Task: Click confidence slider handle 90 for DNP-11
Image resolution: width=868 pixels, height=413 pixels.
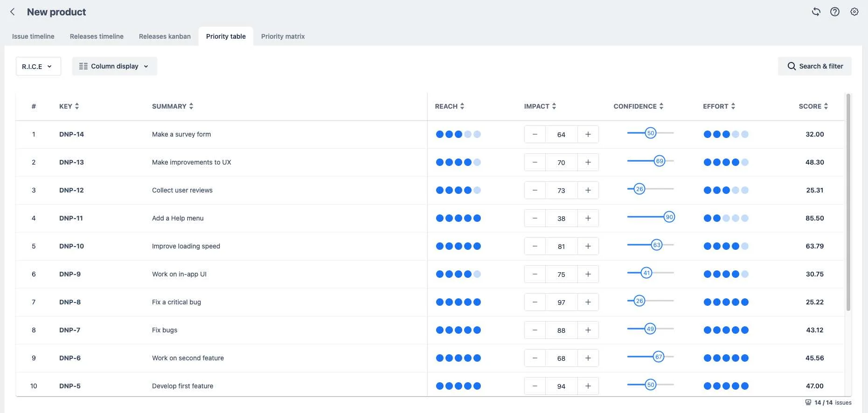Action: point(669,217)
